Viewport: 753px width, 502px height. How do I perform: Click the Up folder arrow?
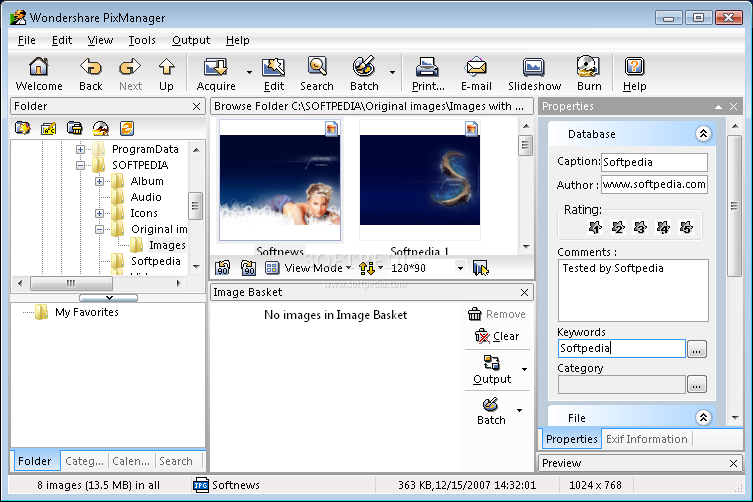tap(166, 67)
